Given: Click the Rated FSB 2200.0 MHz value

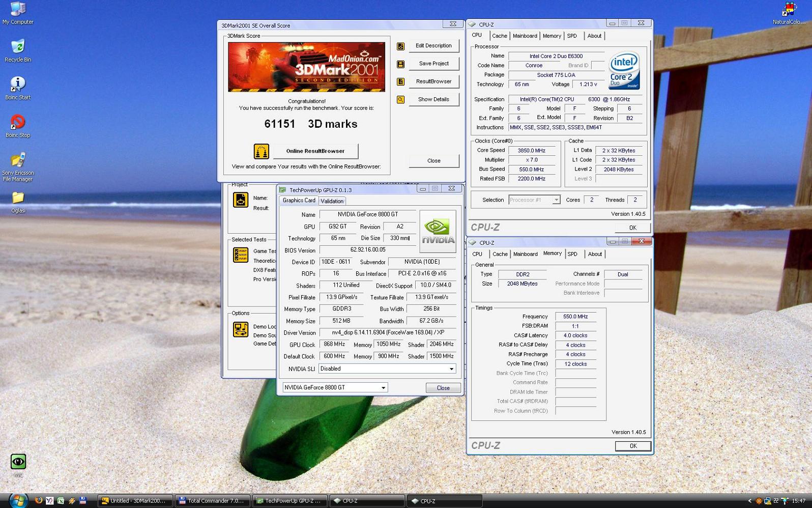Looking at the screenshot, I should click(x=531, y=179).
